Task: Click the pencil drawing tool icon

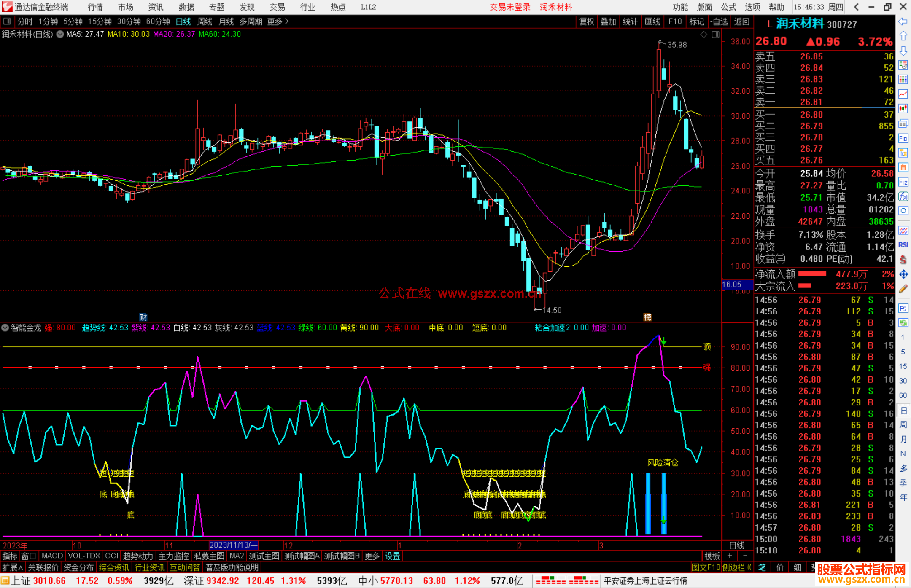Action: pos(903,289)
